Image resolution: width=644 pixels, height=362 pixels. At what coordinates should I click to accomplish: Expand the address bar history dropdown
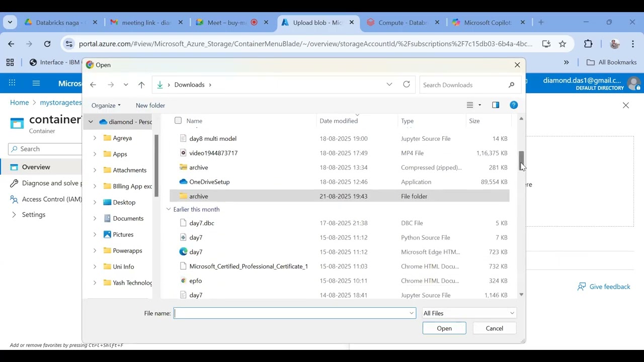click(389, 84)
